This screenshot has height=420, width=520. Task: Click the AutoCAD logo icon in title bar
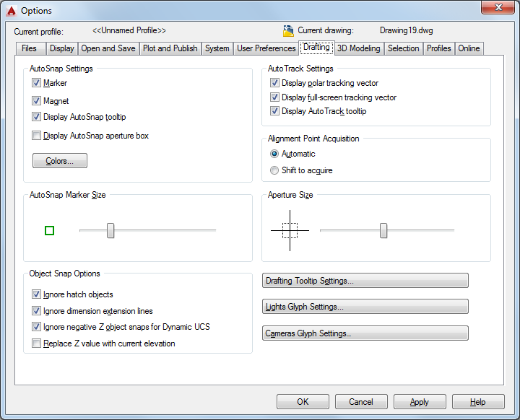pyautogui.click(x=12, y=11)
